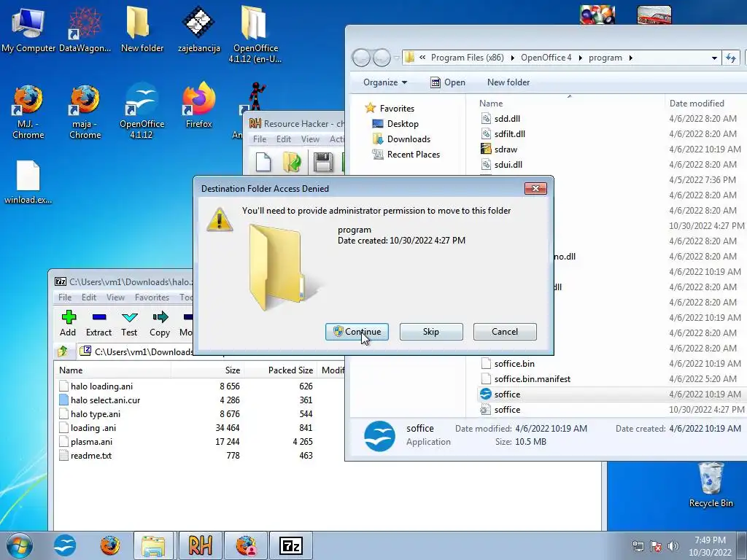The width and height of the screenshot is (747, 560).
Task: Sort by Packed Size column in 7-Zip
Action: (279, 370)
